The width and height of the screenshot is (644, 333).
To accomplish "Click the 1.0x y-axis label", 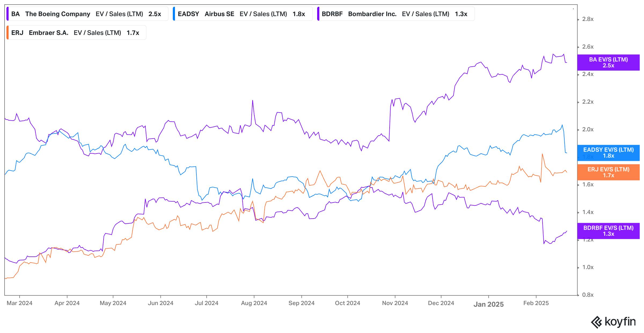I will [x=588, y=267].
